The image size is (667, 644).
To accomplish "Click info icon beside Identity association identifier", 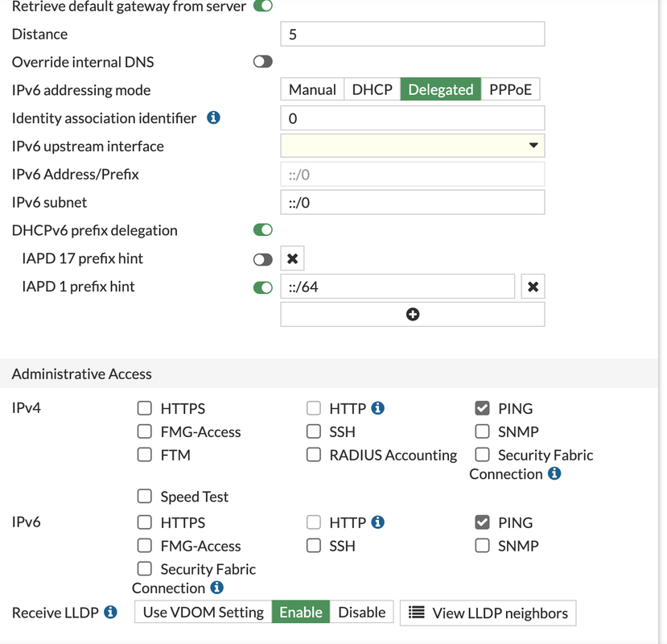I will (213, 118).
